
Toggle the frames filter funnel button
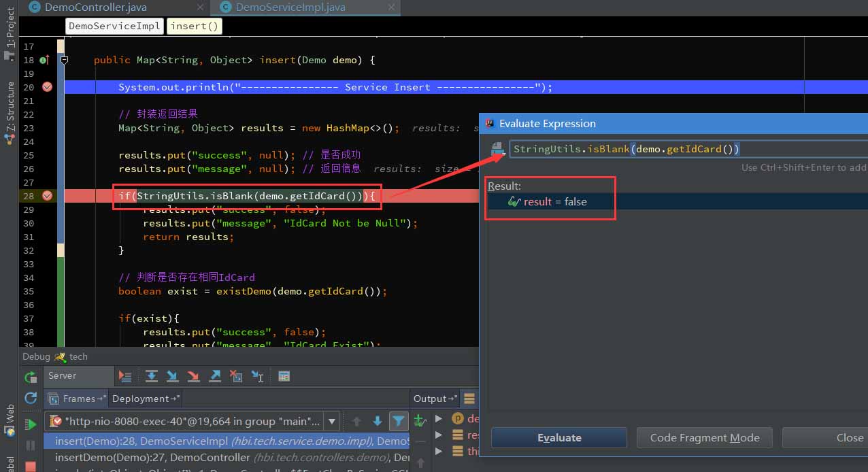click(399, 421)
